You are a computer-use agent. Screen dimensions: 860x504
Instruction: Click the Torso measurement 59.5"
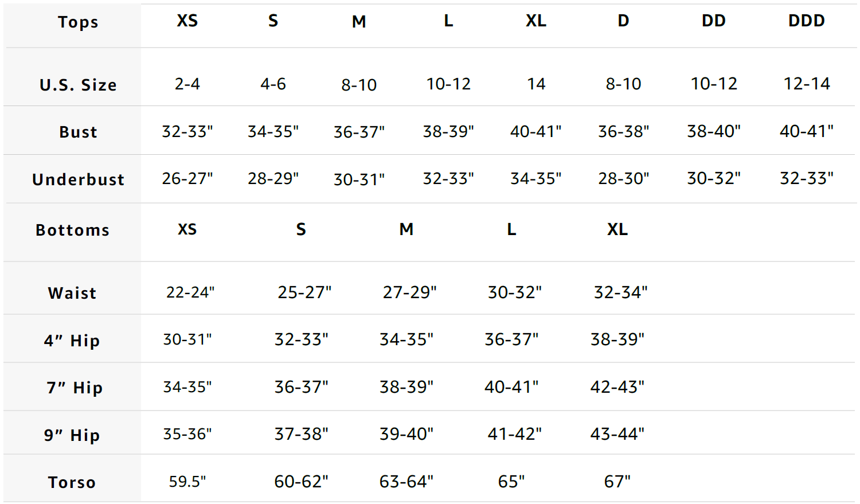(187, 482)
